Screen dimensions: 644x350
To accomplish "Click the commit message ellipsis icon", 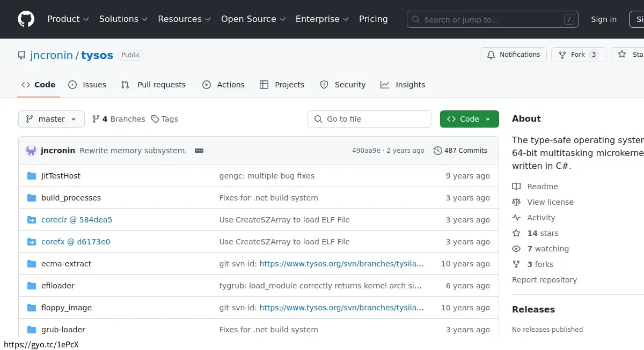I will coord(199,151).
